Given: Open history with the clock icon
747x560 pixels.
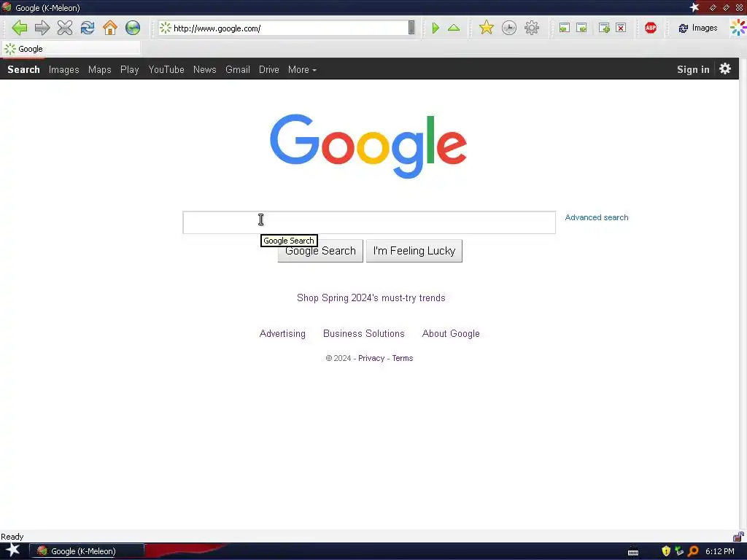Looking at the screenshot, I should 508,28.
